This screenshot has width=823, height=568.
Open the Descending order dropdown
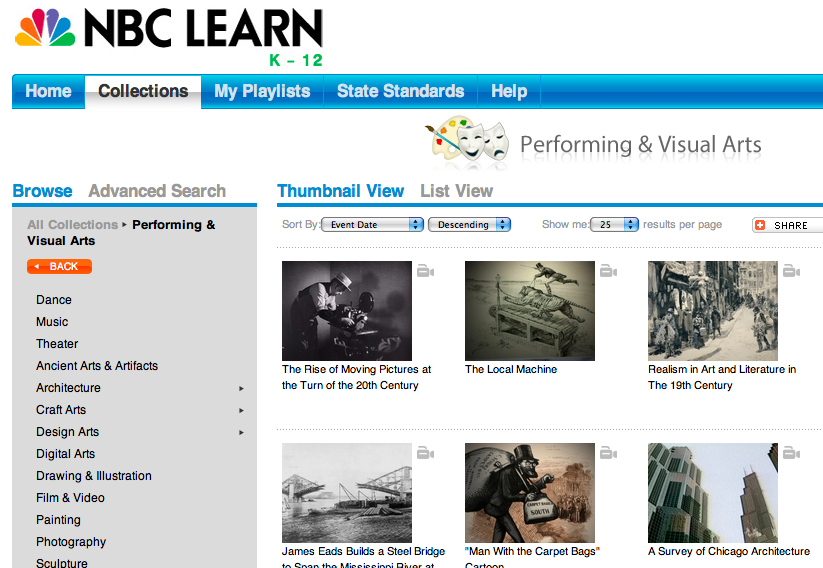(x=469, y=225)
